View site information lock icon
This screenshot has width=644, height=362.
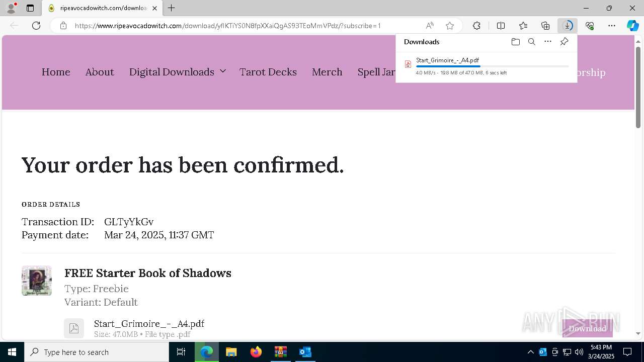point(63,26)
